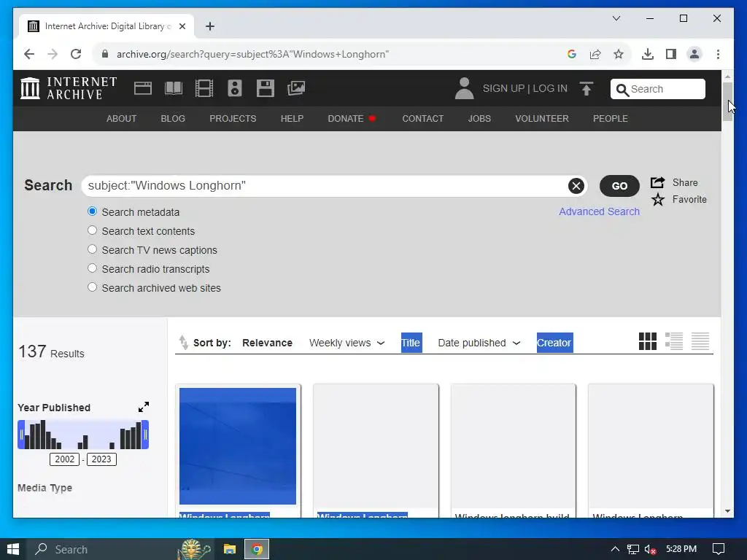Switch to tile grid view
The width and height of the screenshot is (747, 560).
[x=648, y=341]
